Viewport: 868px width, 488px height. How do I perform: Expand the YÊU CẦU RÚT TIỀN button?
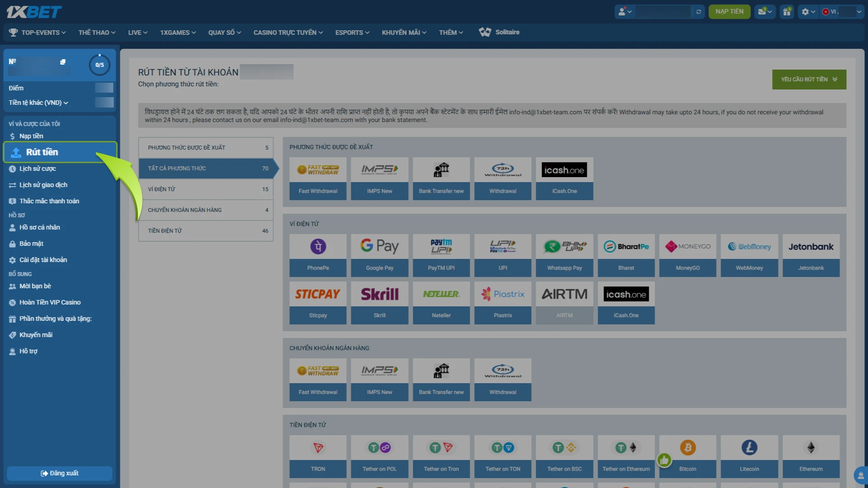pyautogui.click(x=809, y=80)
